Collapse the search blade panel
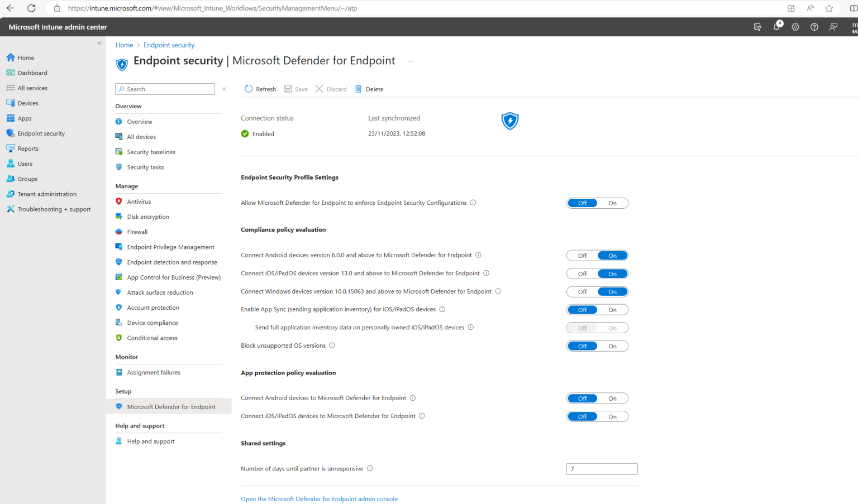Viewport: 858px width, 504px height. [223, 89]
